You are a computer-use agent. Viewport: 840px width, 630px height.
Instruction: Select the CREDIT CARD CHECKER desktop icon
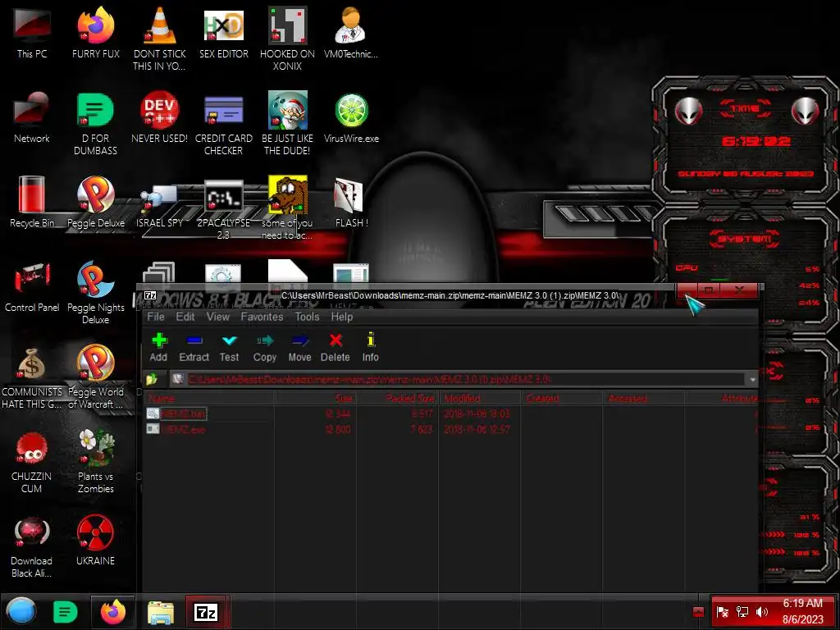coord(223,123)
